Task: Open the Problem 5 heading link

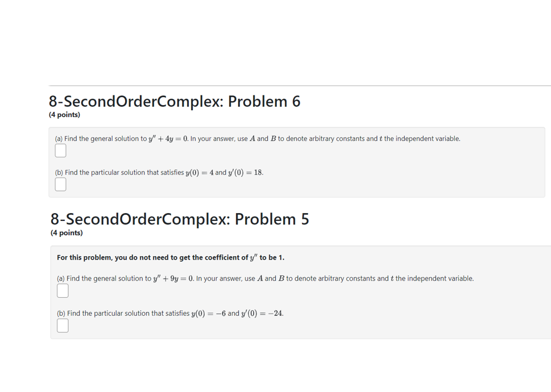Action: [x=179, y=219]
